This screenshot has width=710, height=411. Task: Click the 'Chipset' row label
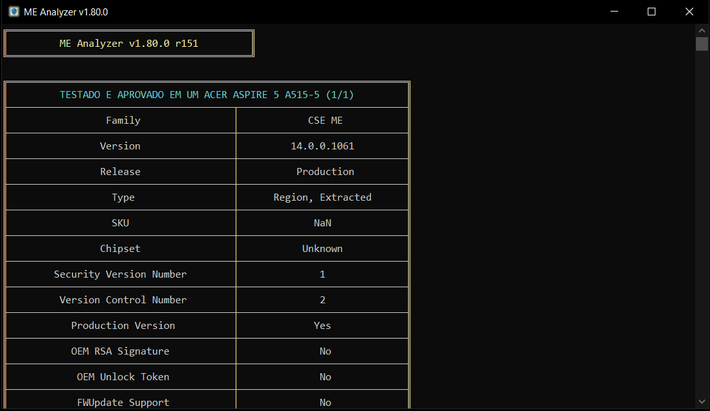coord(120,249)
